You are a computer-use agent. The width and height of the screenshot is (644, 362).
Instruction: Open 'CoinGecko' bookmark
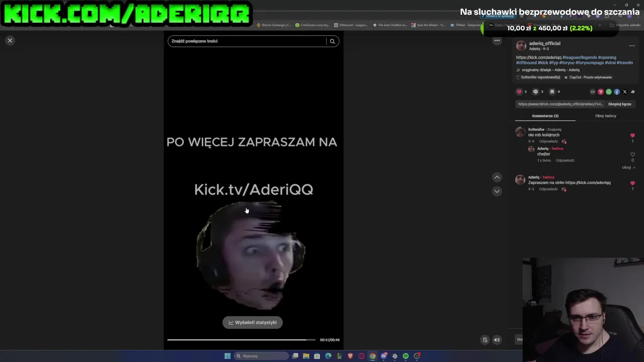(312, 25)
